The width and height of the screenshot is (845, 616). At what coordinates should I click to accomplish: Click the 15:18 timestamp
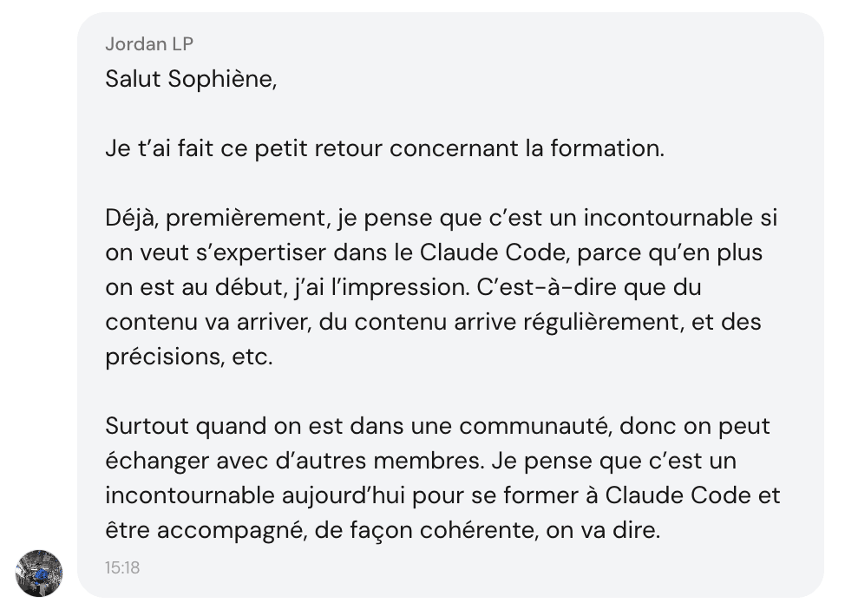point(121,568)
